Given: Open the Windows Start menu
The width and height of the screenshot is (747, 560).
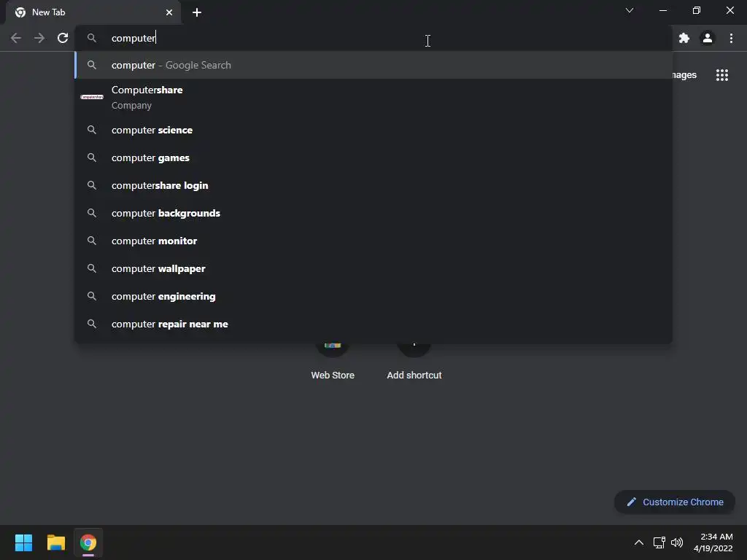Looking at the screenshot, I should click(x=23, y=542).
